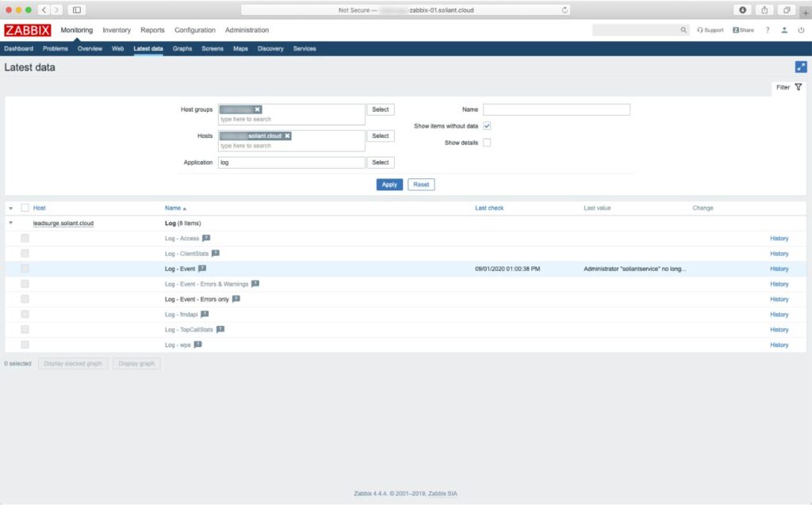The width and height of the screenshot is (812, 505).
Task: Open Zabbix help via the question mark icon
Action: pyautogui.click(x=767, y=30)
